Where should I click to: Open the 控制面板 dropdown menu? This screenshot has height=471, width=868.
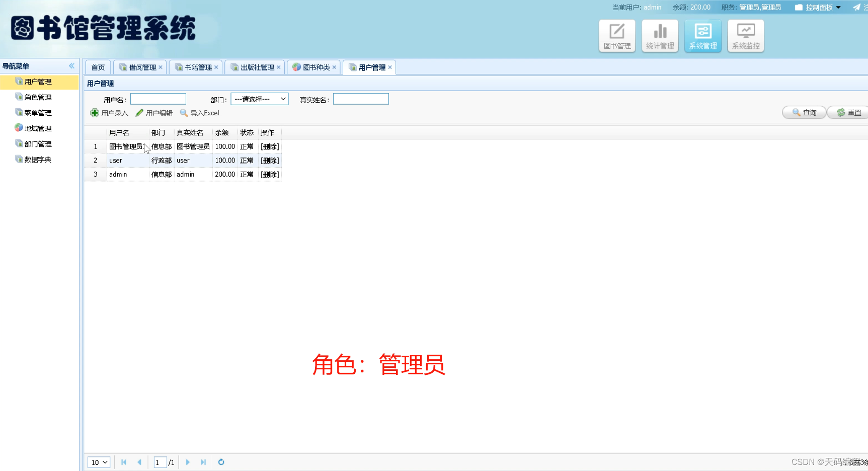[818, 8]
